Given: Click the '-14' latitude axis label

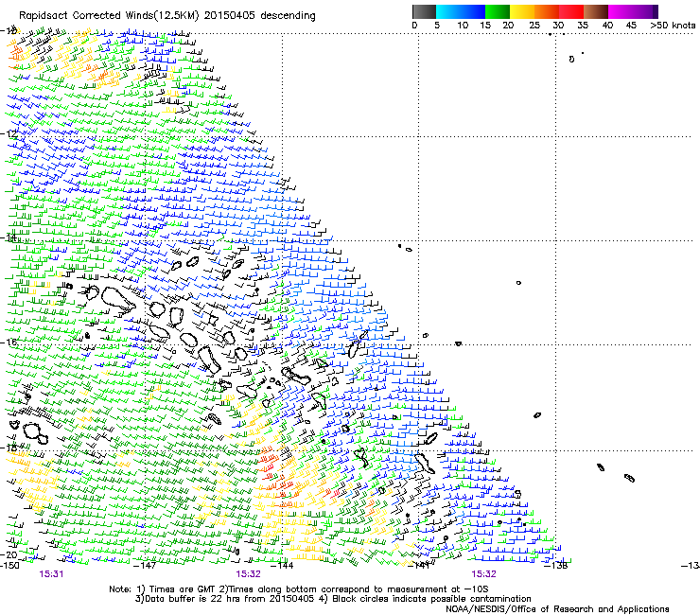Looking at the screenshot, I should pos(9,237).
